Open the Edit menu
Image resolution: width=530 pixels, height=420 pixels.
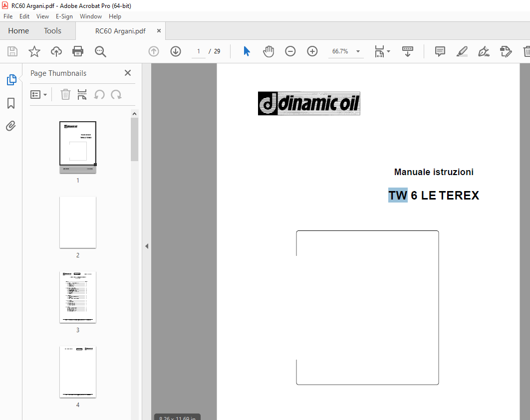[x=24, y=16]
